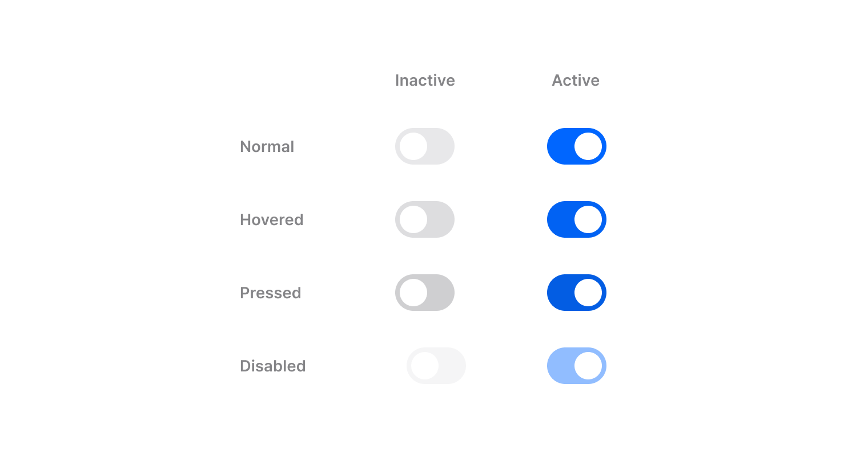868x464 pixels.
Task: Click the white knob of Normal inactive toggle
Action: 413,146
